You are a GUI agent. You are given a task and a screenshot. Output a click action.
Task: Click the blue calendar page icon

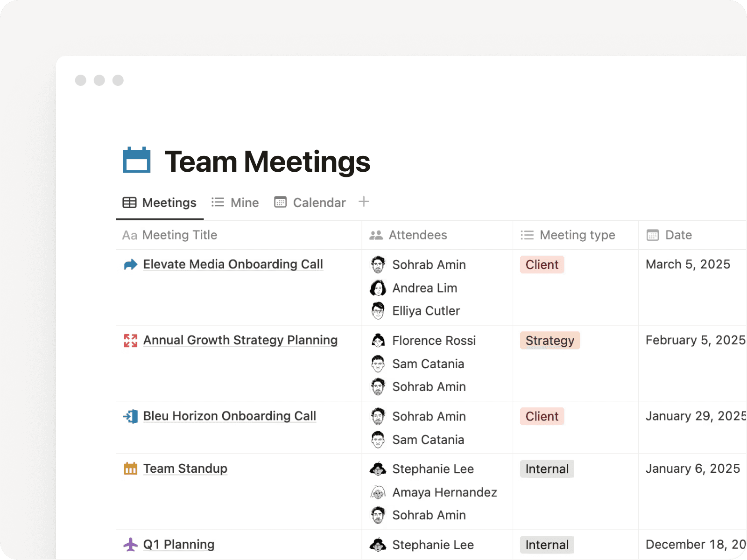click(x=137, y=160)
